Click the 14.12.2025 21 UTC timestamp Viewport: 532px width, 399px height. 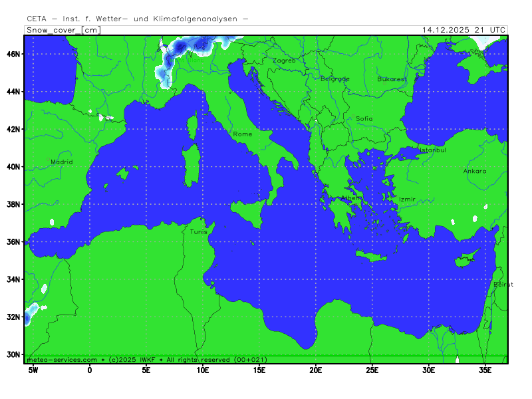[x=464, y=30]
